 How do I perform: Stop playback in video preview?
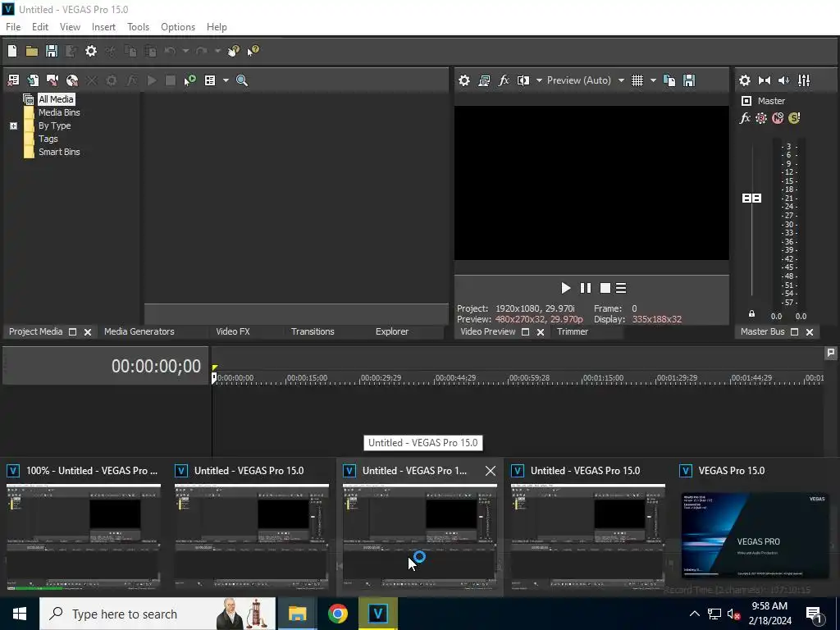coord(605,288)
